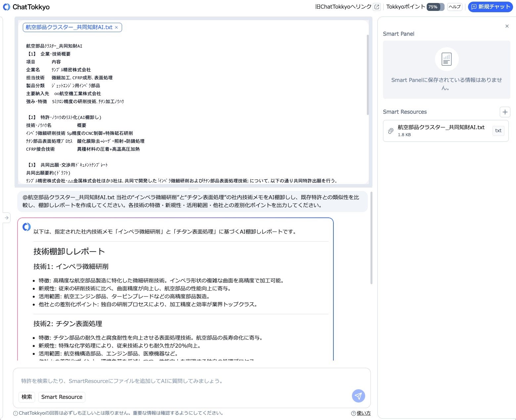Screen dimensions: 516x420
Task: Click the splitter handle below the file preview
Action: coord(193,189)
